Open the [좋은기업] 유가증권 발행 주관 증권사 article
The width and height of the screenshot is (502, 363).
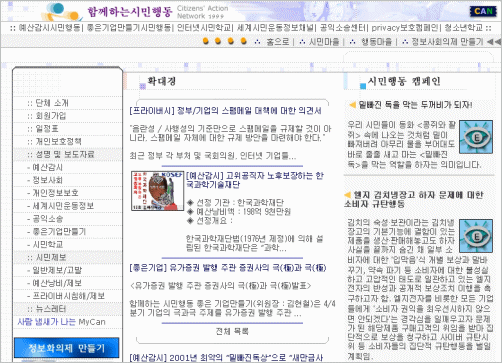pos(228,268)
